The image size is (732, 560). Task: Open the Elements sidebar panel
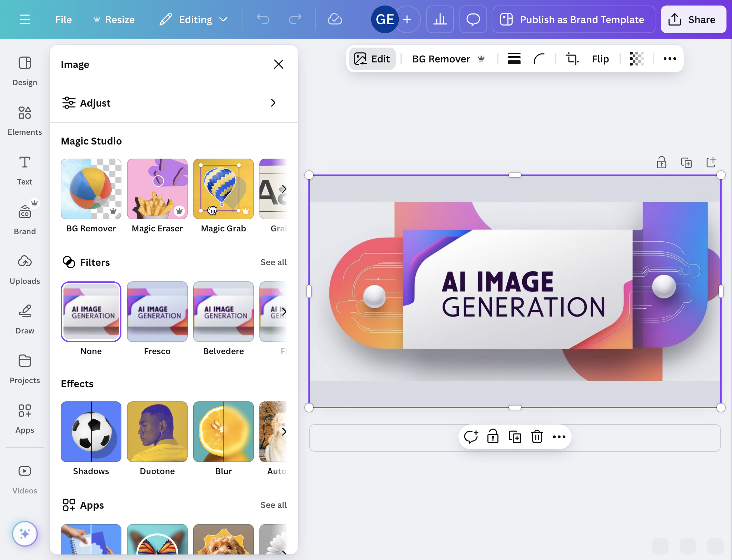(x=25, y=121)
